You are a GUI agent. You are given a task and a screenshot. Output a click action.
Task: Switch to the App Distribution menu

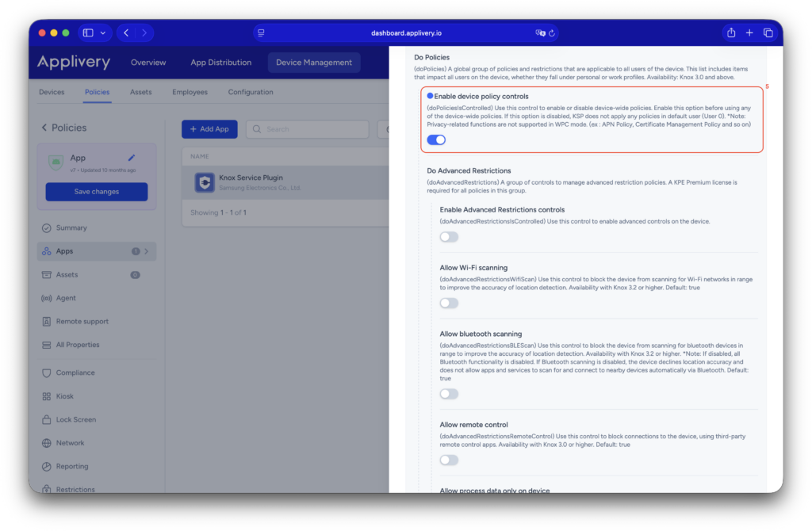click(x=220, y=63)
